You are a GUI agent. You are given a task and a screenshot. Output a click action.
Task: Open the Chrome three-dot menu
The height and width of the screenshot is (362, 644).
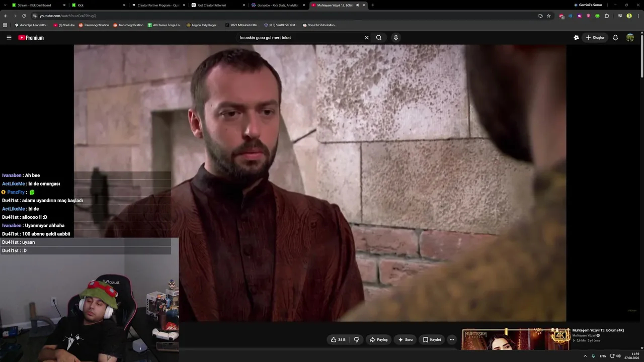tap(638, 16)
